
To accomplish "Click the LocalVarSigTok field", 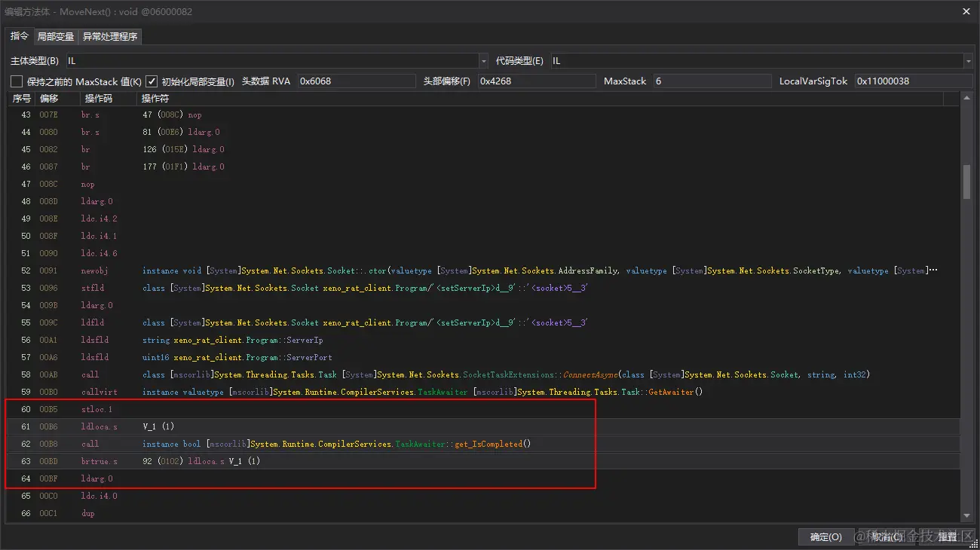I will coord(914,81).
